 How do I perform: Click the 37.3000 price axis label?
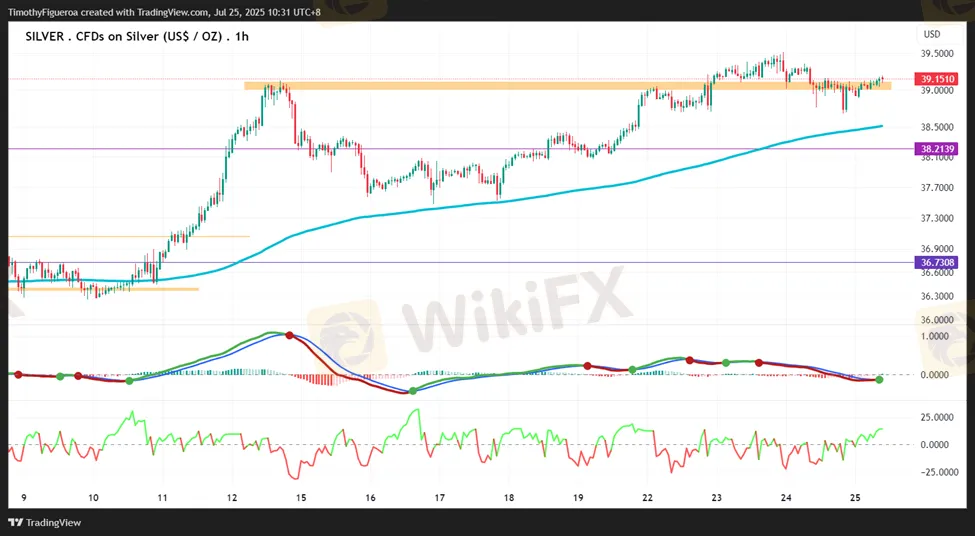[x=937, y=218]
